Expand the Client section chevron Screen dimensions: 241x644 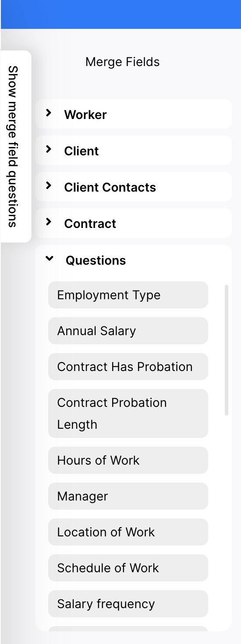[x=49, y=149]
